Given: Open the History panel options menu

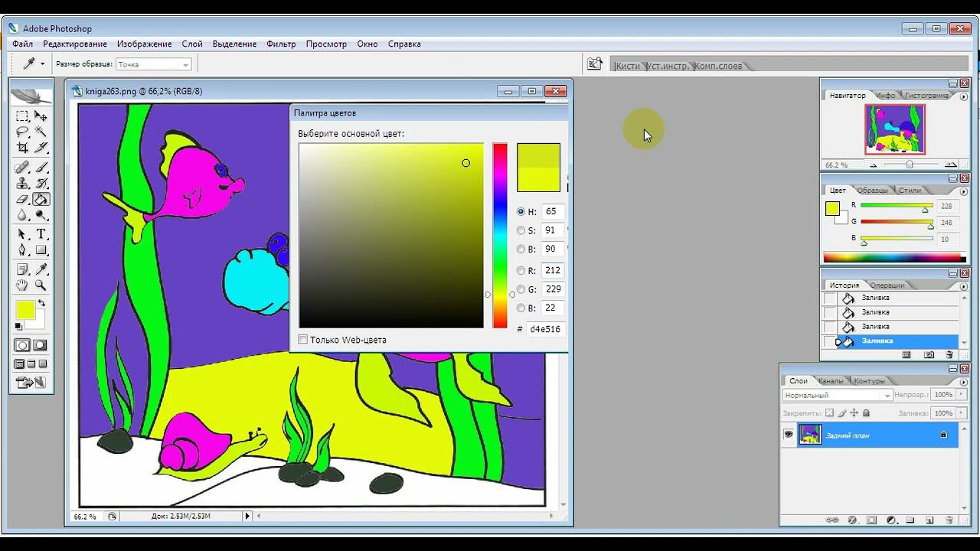Looking at the screenshot, I should [x=964, y=285].
